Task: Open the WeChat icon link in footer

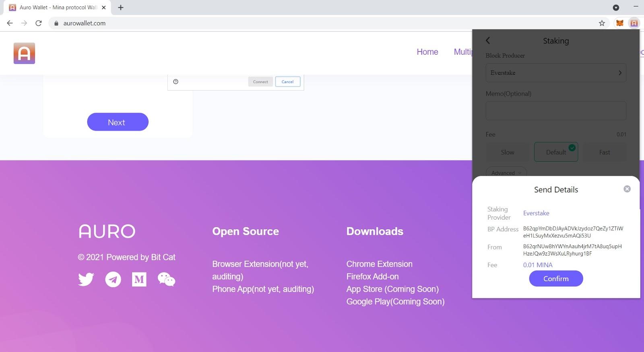Action: coord(166,279)
